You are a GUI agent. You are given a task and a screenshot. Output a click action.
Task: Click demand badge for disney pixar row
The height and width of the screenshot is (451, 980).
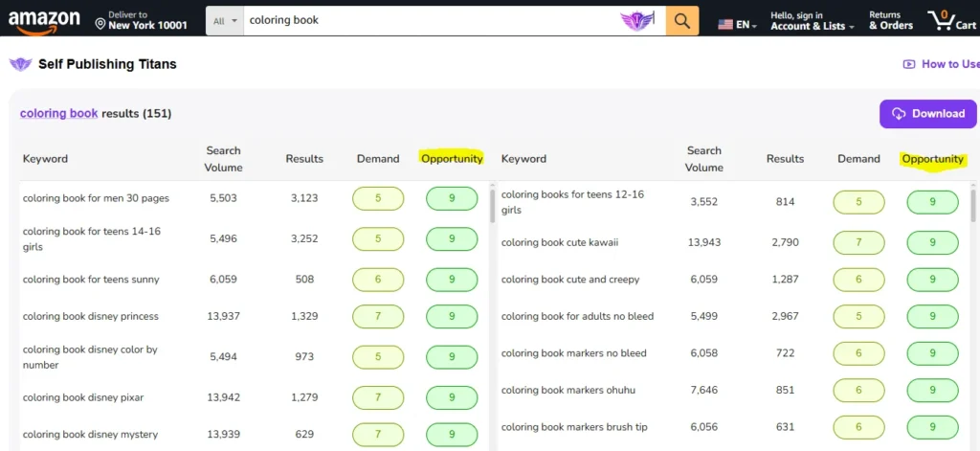[378, 397]
